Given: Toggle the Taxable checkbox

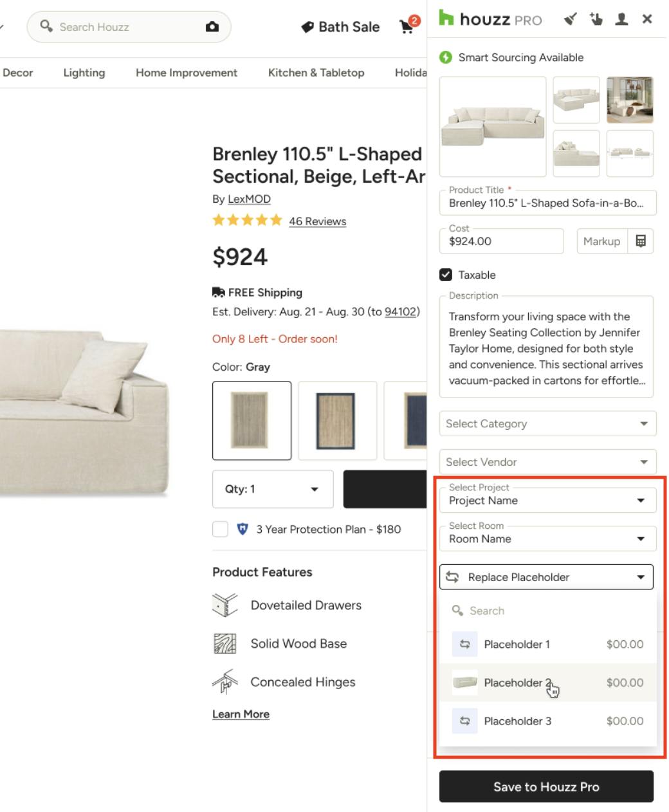Looking at the screenshot, I should [x=446, y=275].
